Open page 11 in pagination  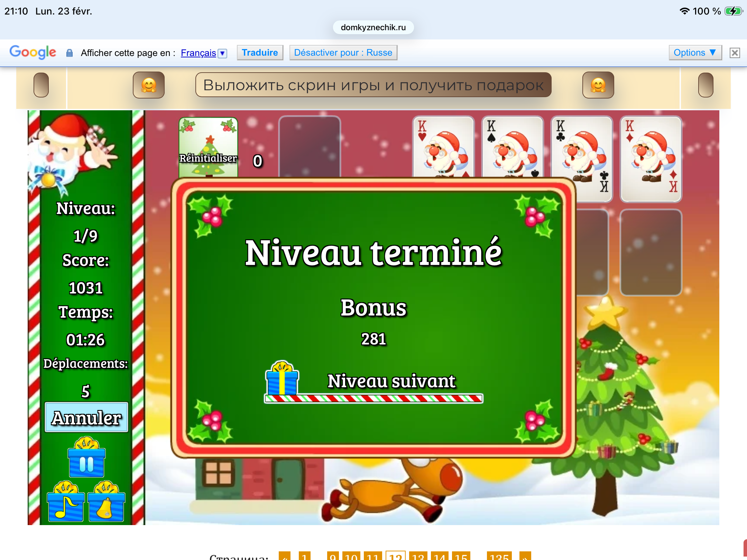(372, 556)
